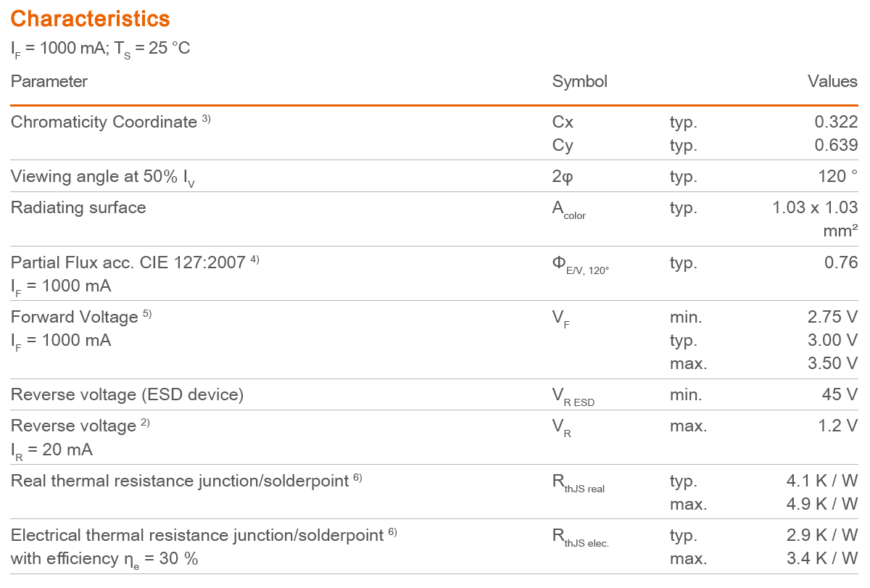The height and width of the screenshot is (588, 870).
Task: Click the partial flux value 0.76
Action: pos(841,262)
